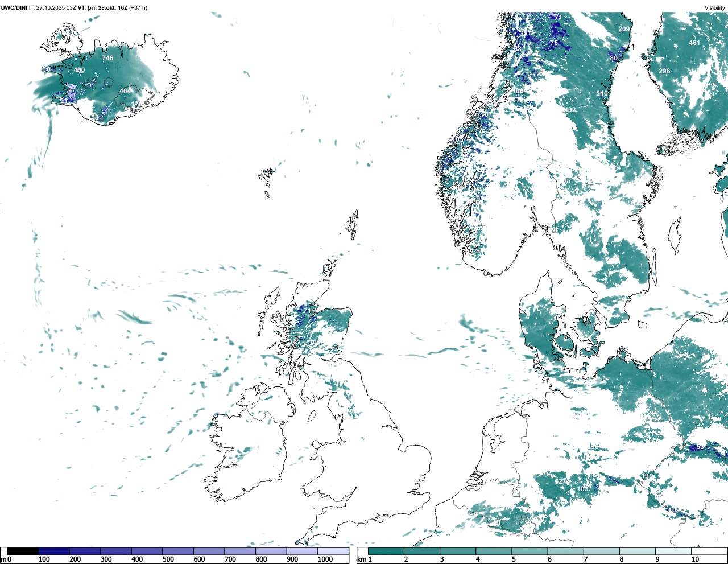Click the '461' value over Finland
Image resolution: width=728 pixels, height=564 pixels.
coord(694,43)
